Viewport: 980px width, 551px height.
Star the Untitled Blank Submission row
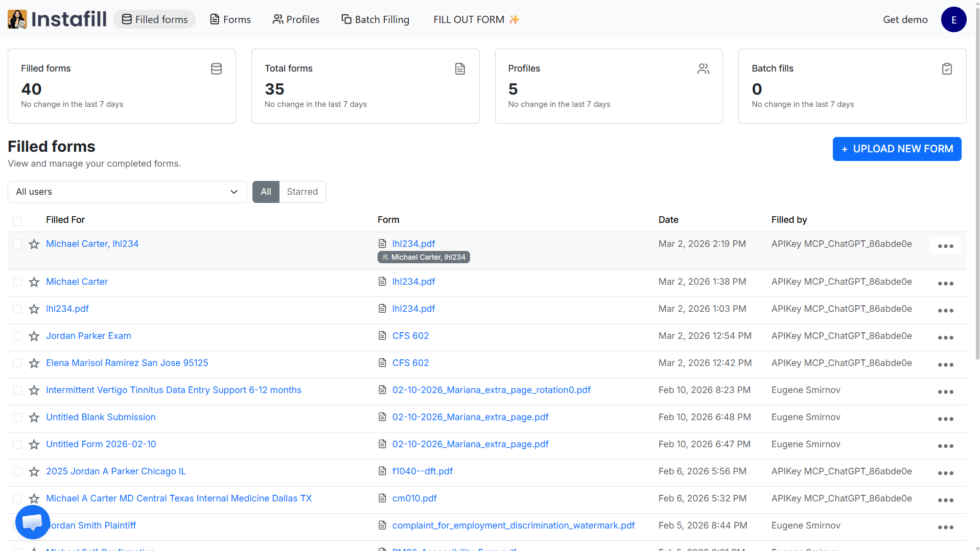34,418
